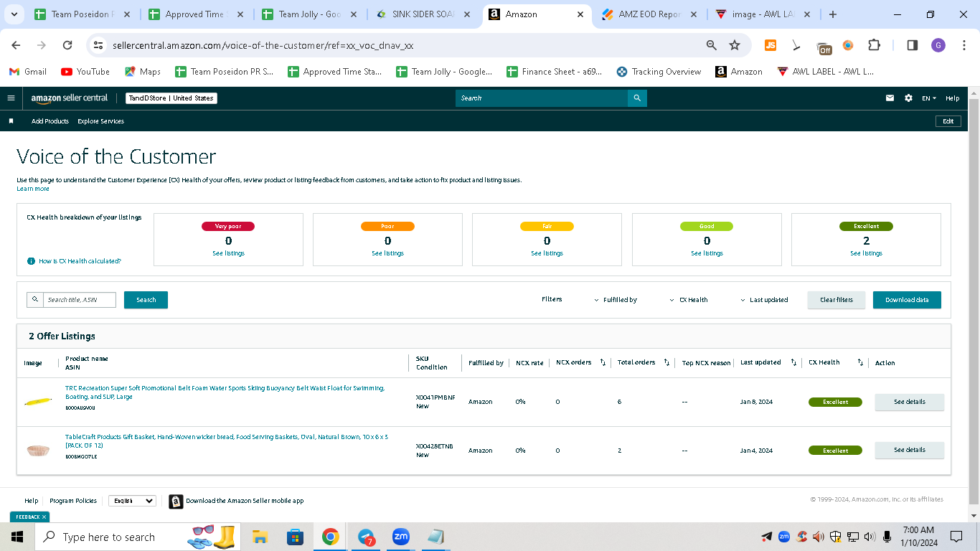Click the browser zoom magnifier icon in address bar

(x=712, y=45)
